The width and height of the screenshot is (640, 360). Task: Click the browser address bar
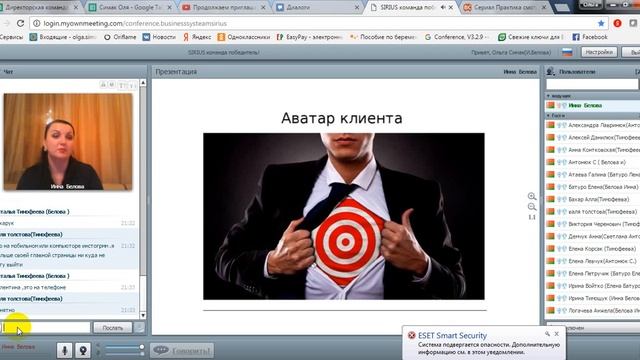pyautogui.click(x=318, y=23)
